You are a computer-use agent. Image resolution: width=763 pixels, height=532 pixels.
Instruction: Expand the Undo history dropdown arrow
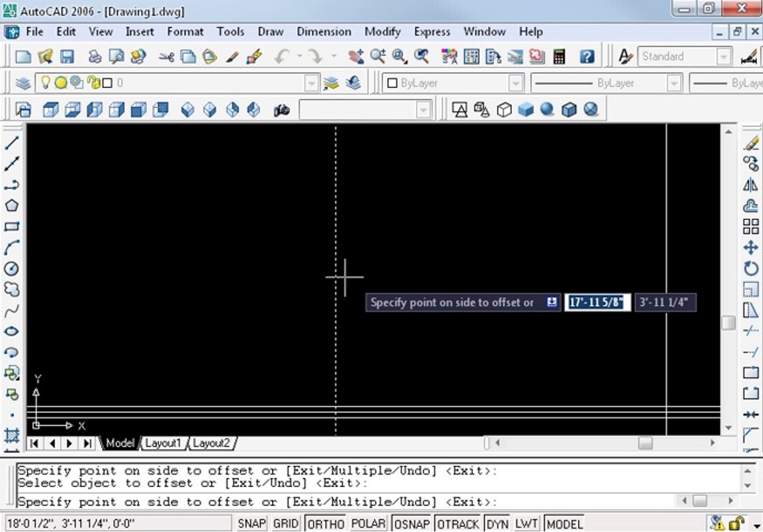tap(299, 56)
